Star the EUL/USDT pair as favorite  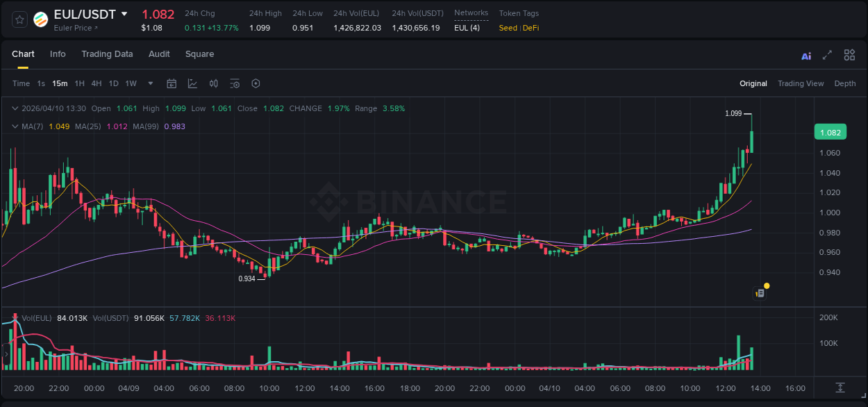(x=19, y=19)
